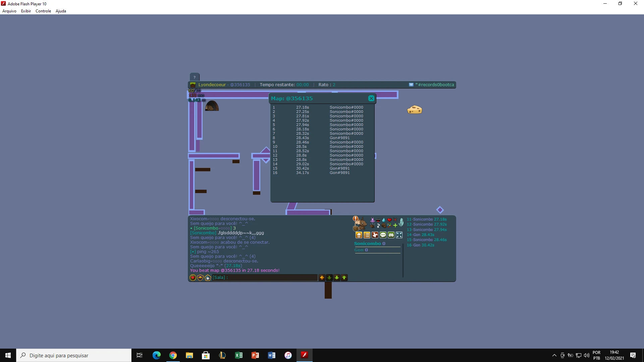
Task: Open File Explorer from the taskbar
Action: point(190,355)
